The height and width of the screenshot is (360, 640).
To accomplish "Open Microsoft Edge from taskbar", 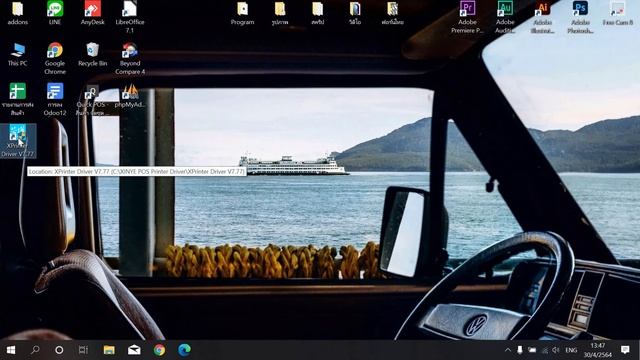I will pos(184,350).
